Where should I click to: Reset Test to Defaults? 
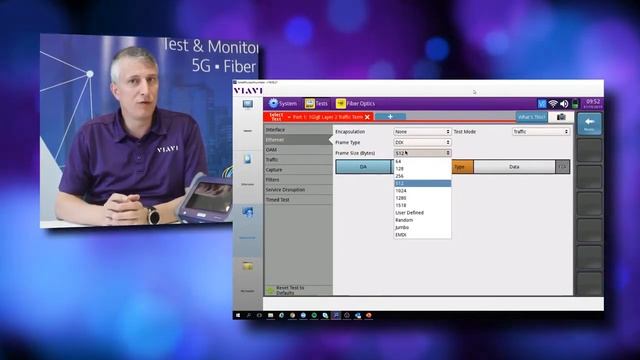(x=298, y=290)
